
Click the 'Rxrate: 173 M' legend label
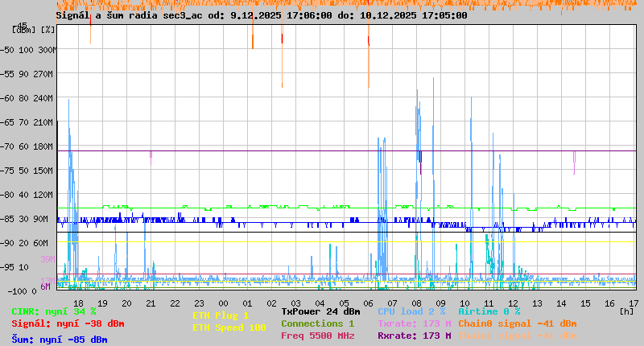(x=414, y=336)
